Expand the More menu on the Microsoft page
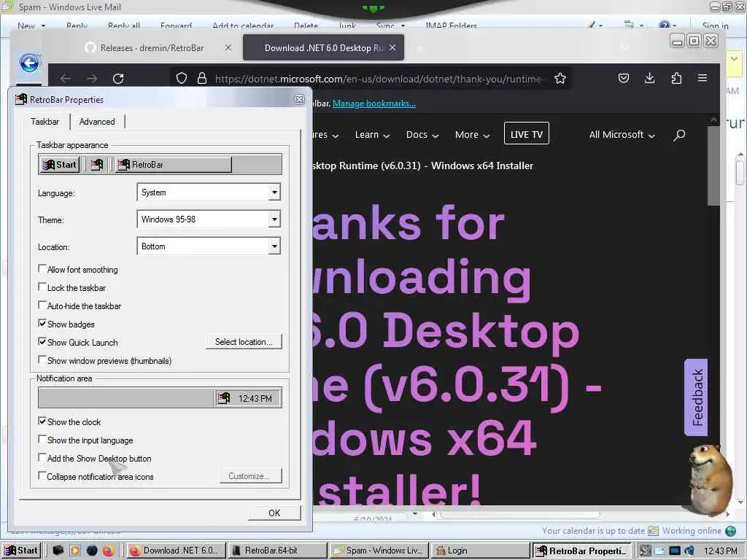747x560 pixels. pyautogui.click(x=472, y=135)
